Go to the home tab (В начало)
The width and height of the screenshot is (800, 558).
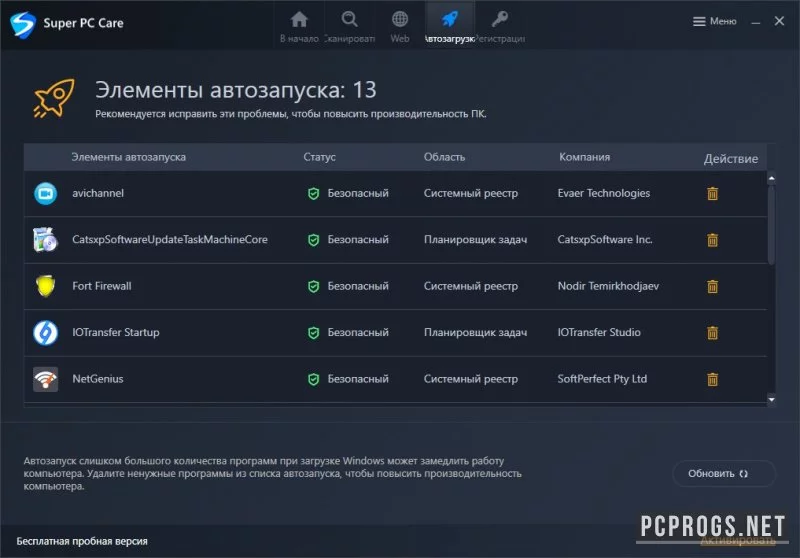pos(299,26)
